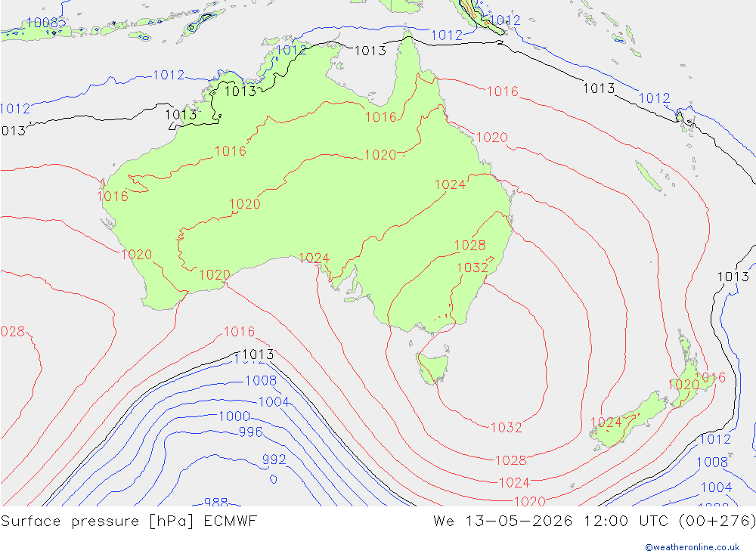Select the 1024 label on New Zealand's South Island

pyautogui.click(x=606, y=422)
